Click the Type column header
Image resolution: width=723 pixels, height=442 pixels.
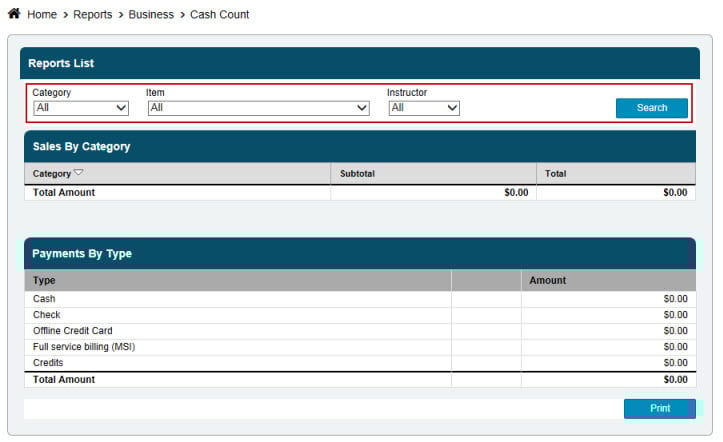pos(44,281)
